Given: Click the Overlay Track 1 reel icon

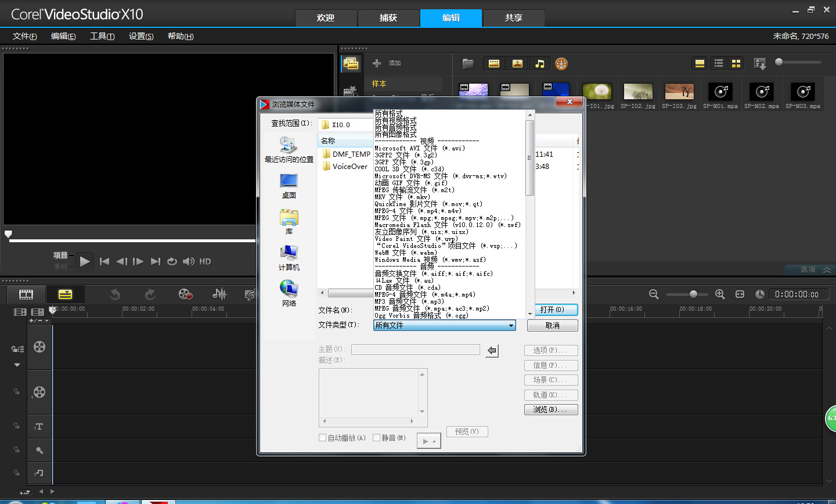Looking at the screenshot, I should (39, 392).
